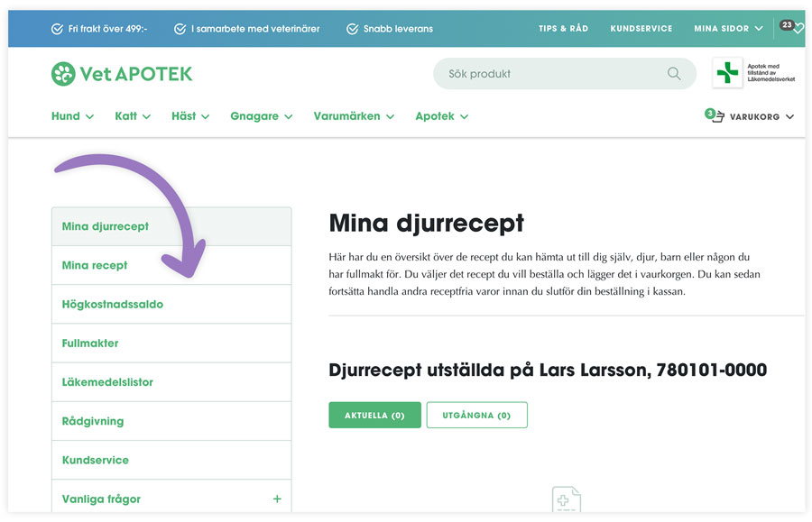The height and width of the screenshot is (522, 812).
Task: Select the TIPS & RÅD menu item
Action: (563, 28)
